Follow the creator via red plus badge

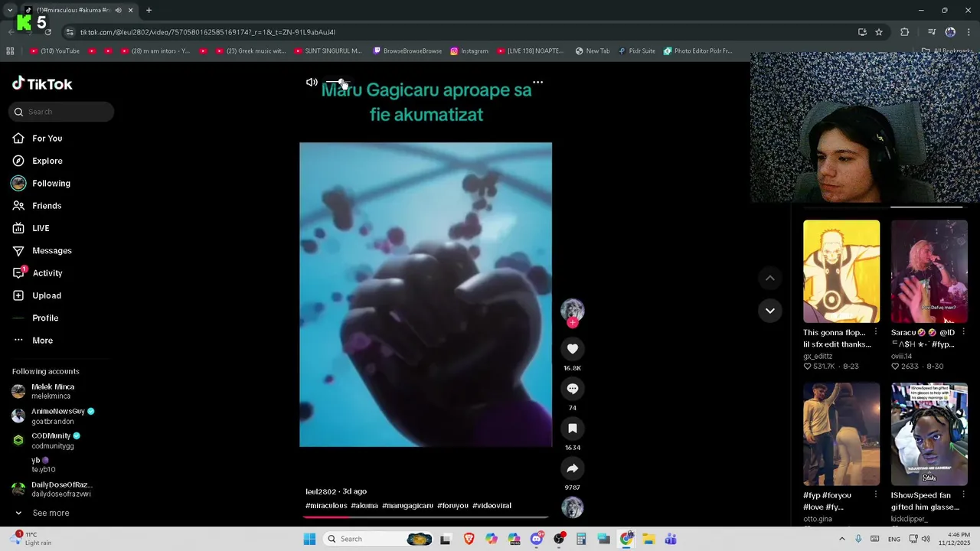pyautogui.click(x=572, y=323)
